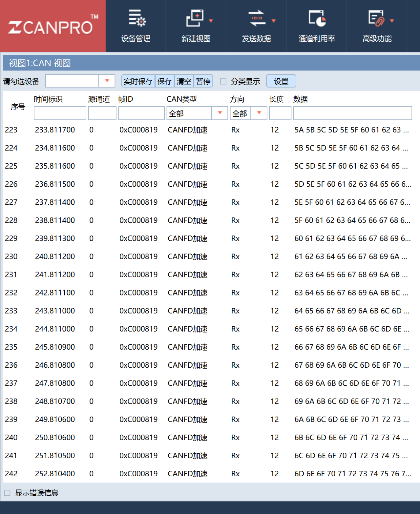Click the 发送数据 send data icon
The width and height of the screenshot is (420, 514).
[257, 18]
